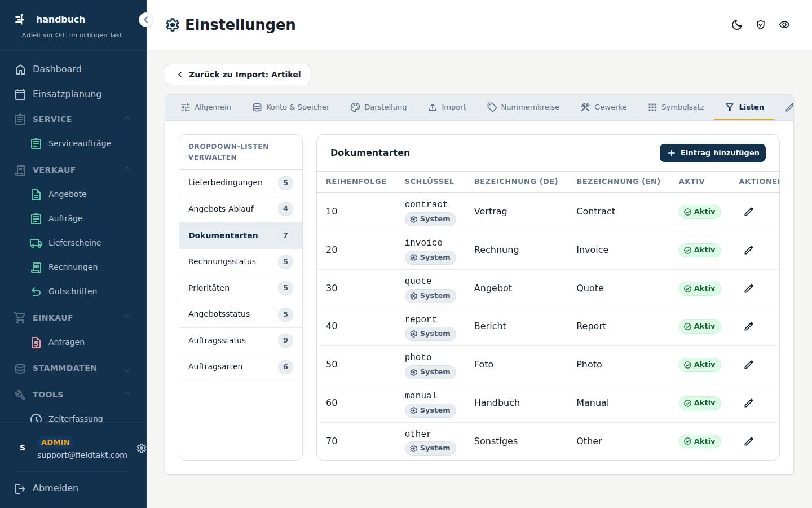This screenshot has width=812, height=508.
Task: Open the Symbolsatz tab
Action: pyautogui.click(x=676, y=107)
